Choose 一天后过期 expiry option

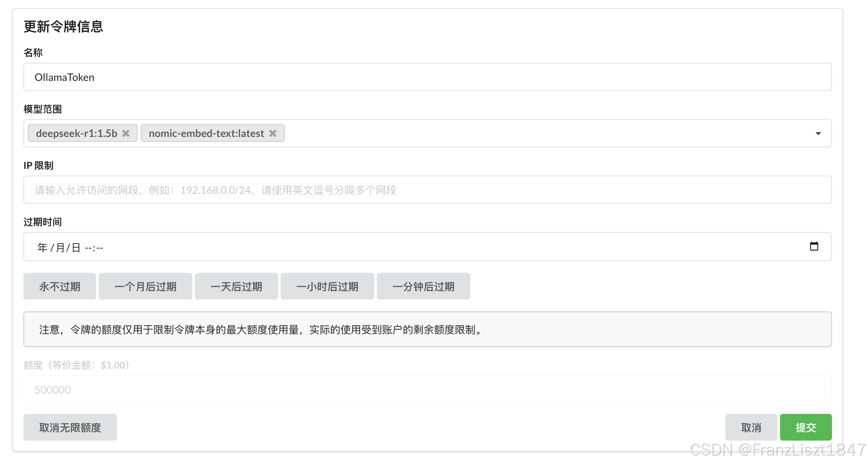click(x=236, y=287)
